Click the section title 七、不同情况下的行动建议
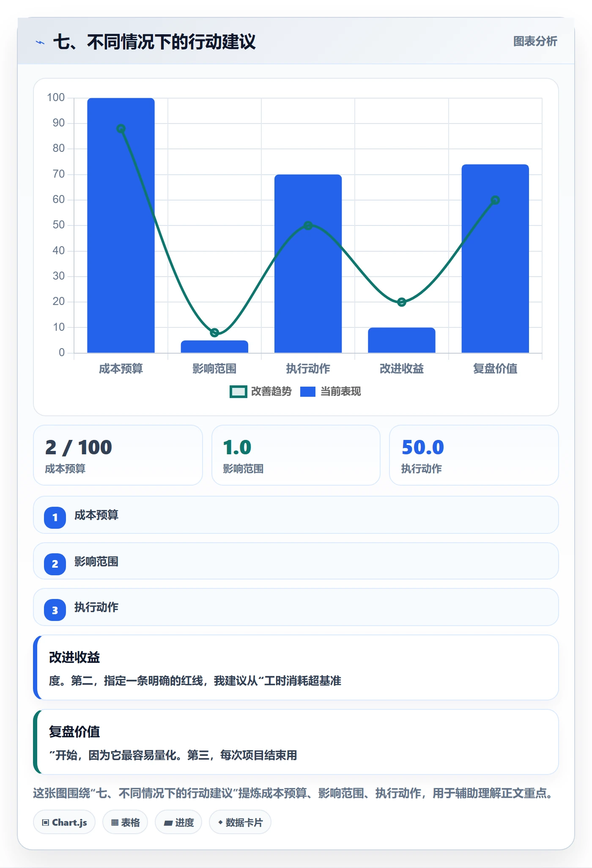Screen dimensions: 592x868 coord(154,42)
